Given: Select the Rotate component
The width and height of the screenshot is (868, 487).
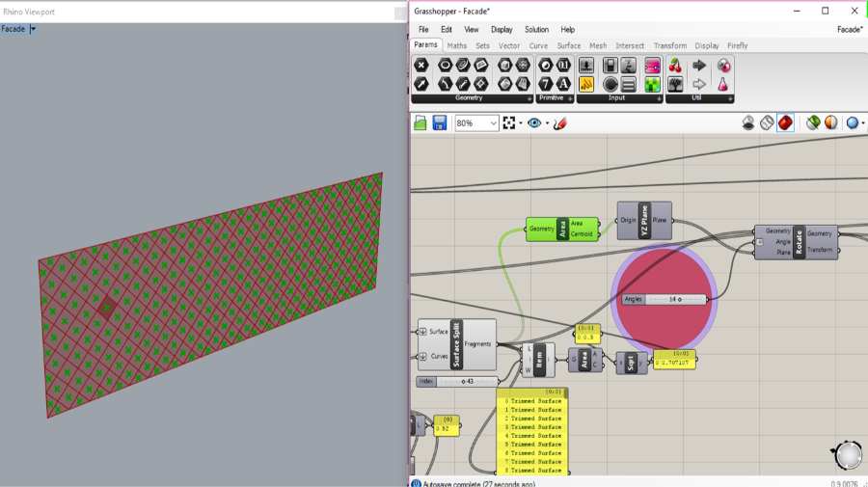Looking at the screenshot, I should (x=799, y=242).
